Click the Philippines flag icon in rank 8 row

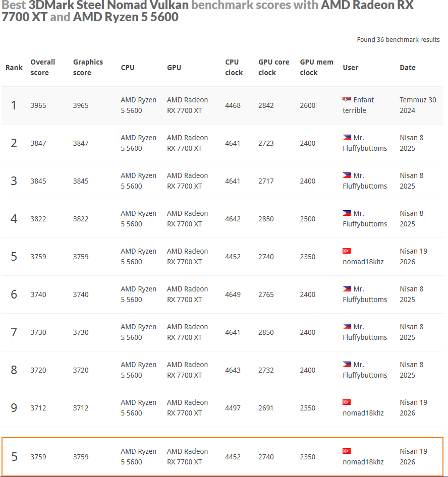click(x=347, y=365)
